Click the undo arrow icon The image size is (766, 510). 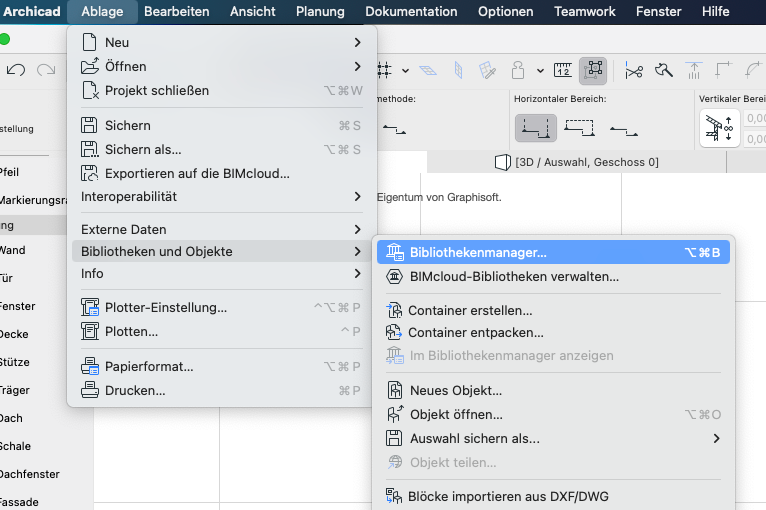16,70
